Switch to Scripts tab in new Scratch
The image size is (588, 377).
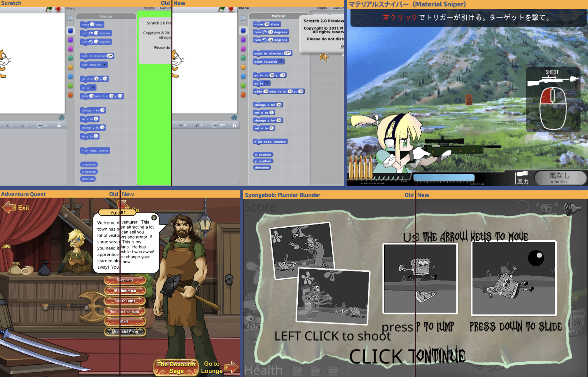(322, 8)
